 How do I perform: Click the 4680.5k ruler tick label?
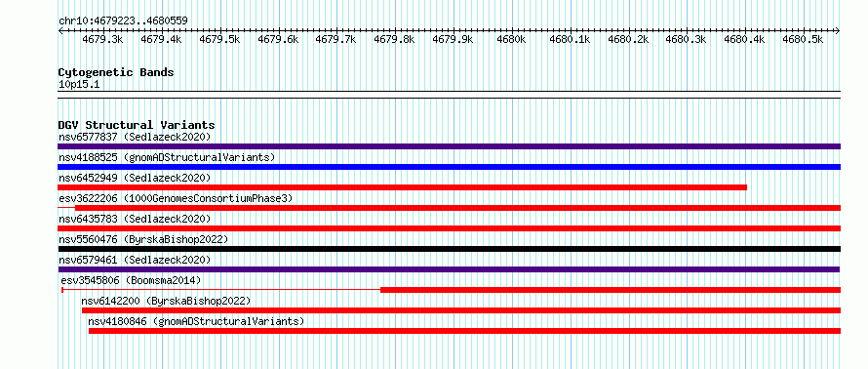pos(803,39)
